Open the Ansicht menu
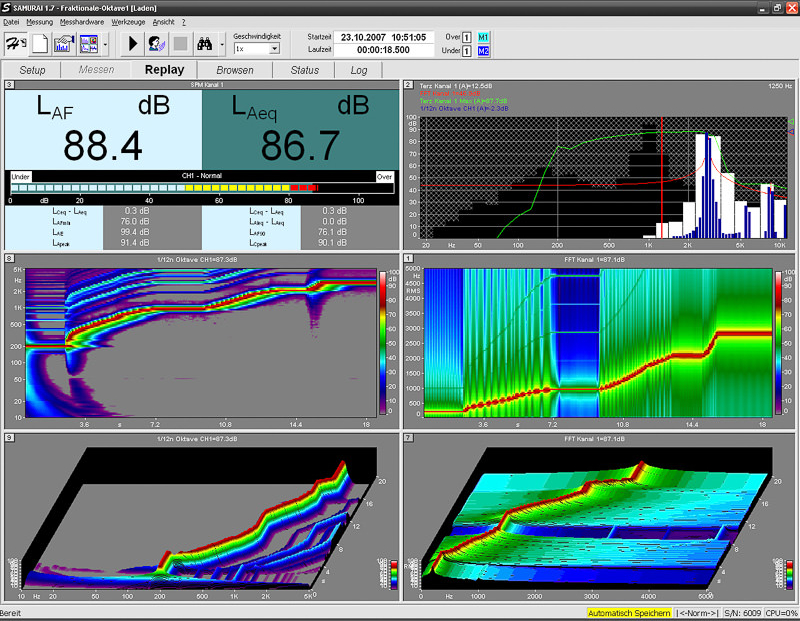 163,22
